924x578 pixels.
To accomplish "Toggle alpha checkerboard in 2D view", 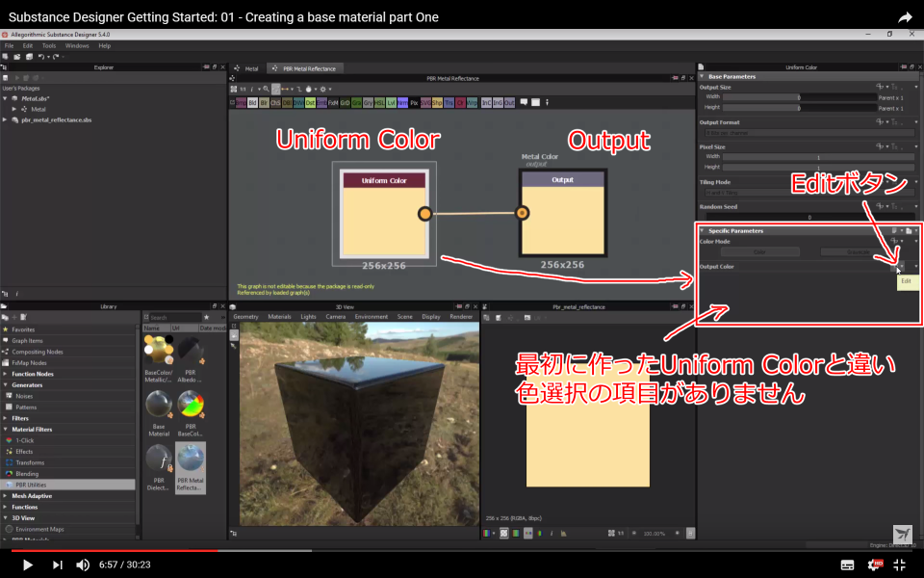I will click(503, 533).
